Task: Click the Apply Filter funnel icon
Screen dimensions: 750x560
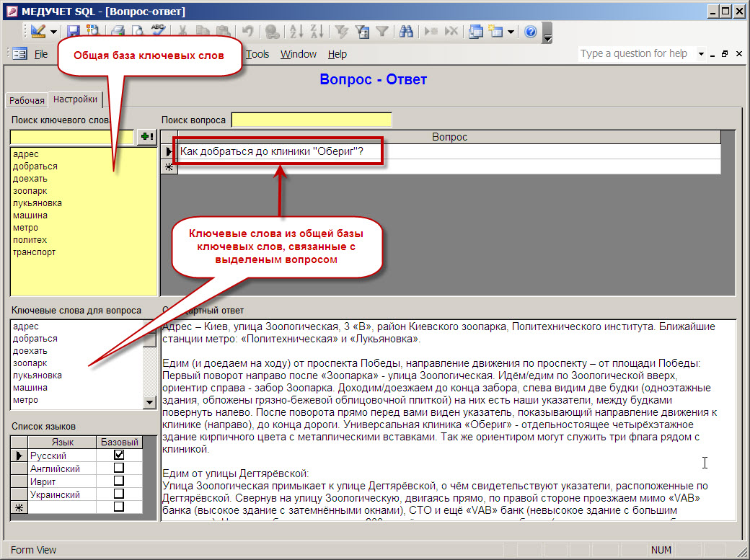Action: [381, 32]
